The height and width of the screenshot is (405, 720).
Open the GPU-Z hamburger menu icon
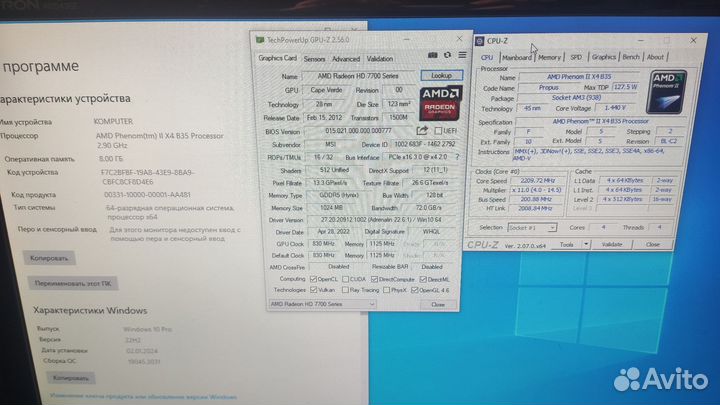(x=462, y=55)
